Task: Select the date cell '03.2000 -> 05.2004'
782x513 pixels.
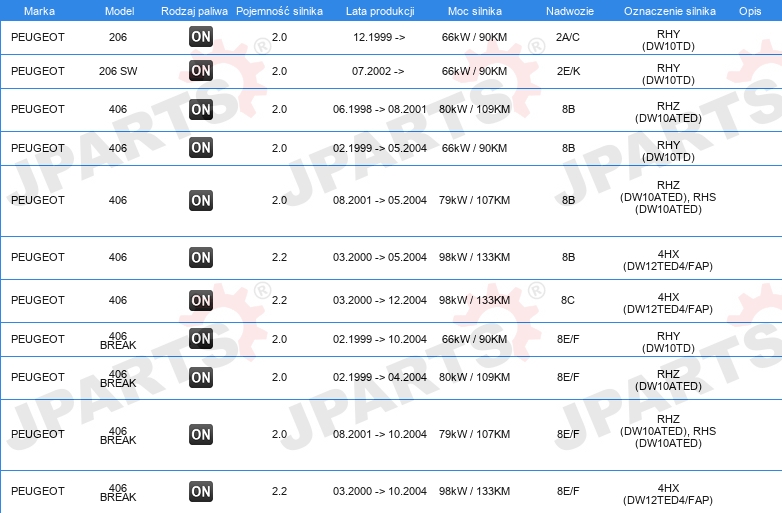Action: pyautogui.click(x=380, y=257)
